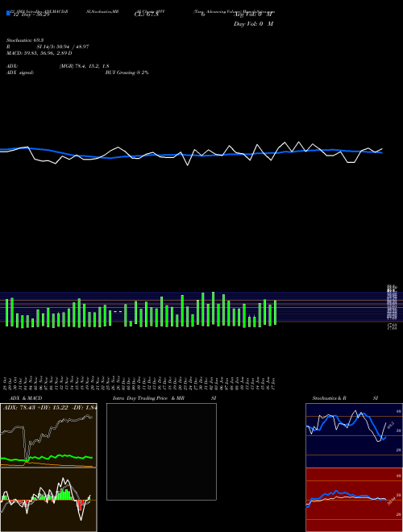Click the blue 12-day SMA line on price chart

[x=190, y=155]
